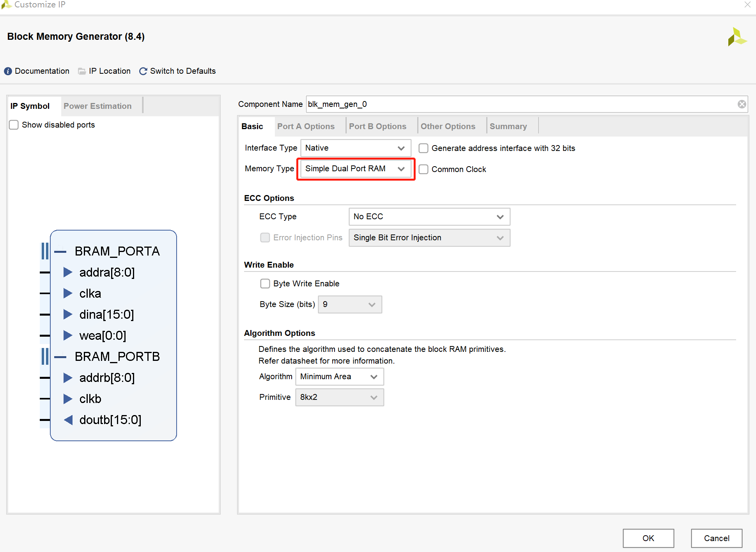Image resolution: width=756 pixels, height=552 pixels.
Task: Toggle Byte Write Enable checkbox
Action: click(265, 284)
